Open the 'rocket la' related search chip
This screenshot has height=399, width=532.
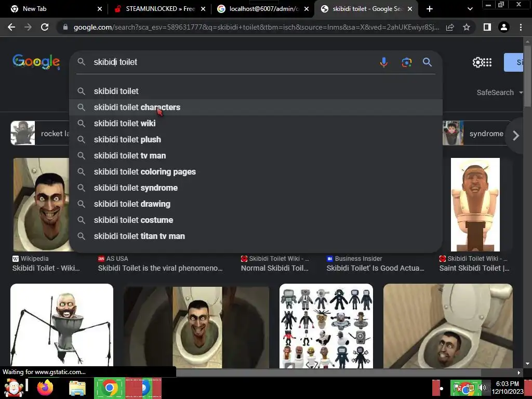click(x=40, y=134)
